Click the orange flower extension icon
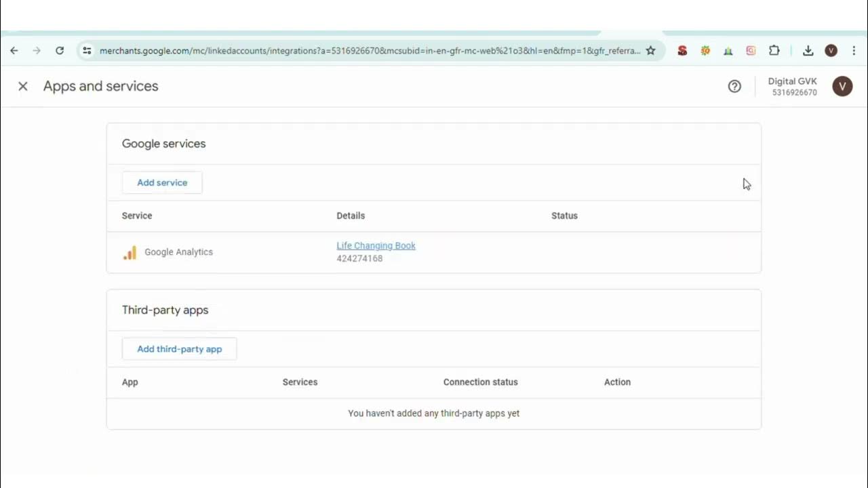Screen dimensions: 868x488 point(705,51)
